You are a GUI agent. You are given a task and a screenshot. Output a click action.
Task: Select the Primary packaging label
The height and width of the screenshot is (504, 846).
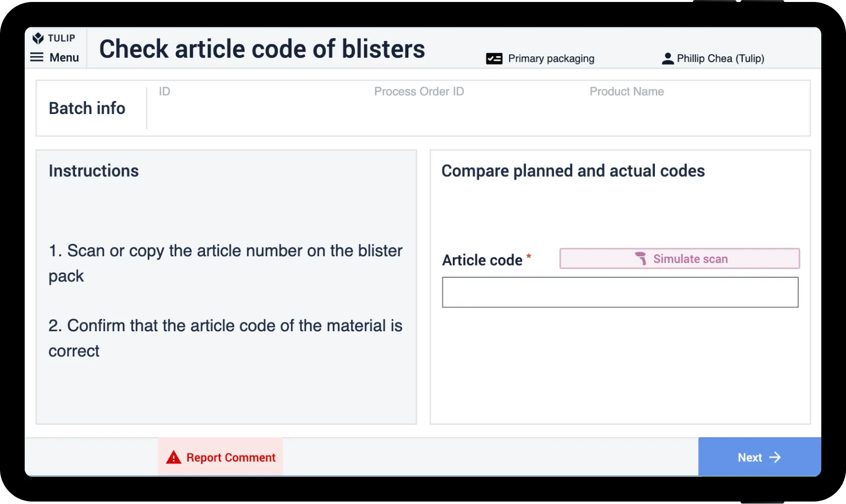(x=551, y=59)
